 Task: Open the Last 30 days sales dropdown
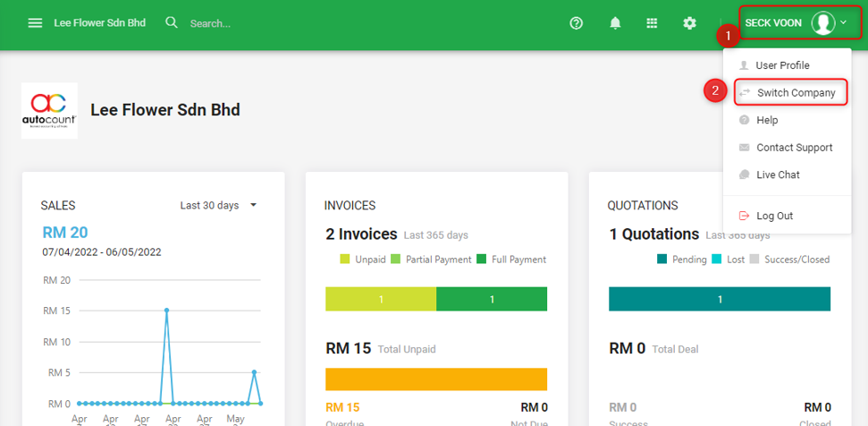219,206
